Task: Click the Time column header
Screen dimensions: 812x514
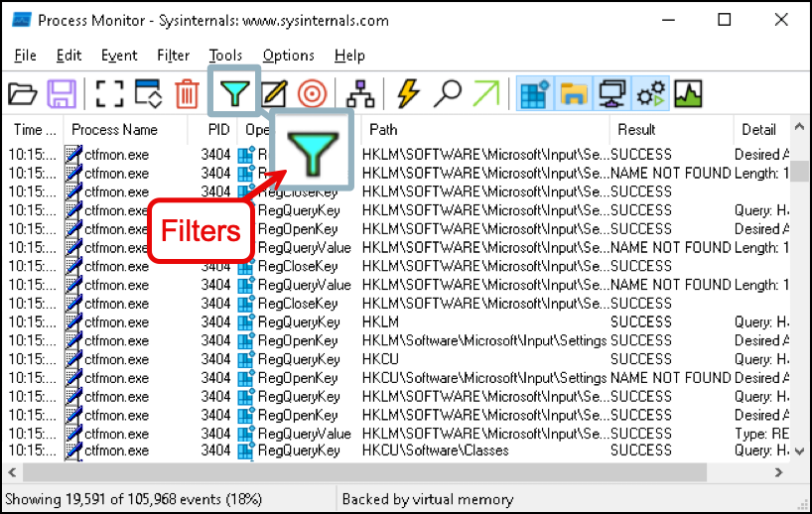Action: coord(33,129)
